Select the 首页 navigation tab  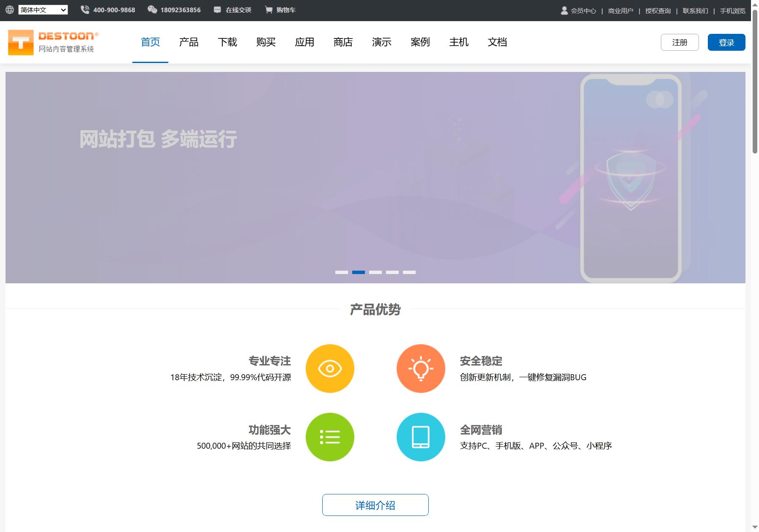pos(150,42)
